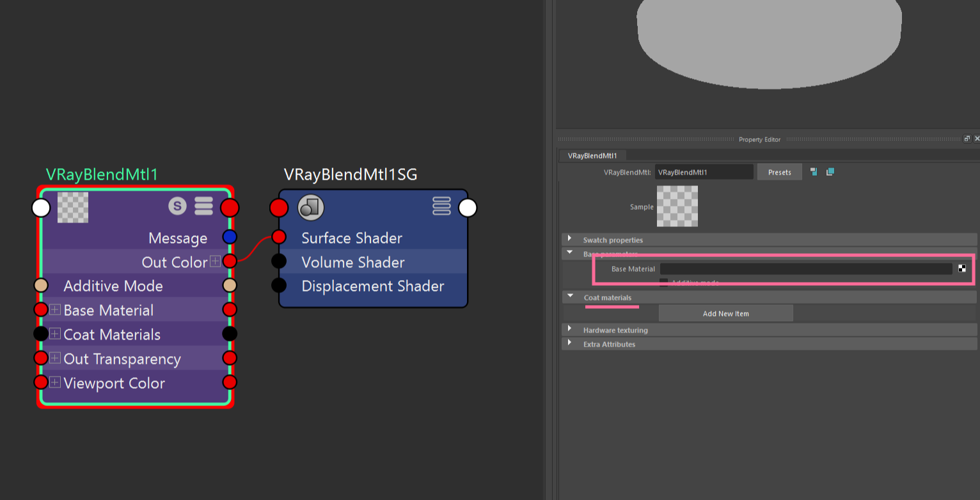This screenshot has width=980, height=500.
Task: Expand the Out Color plus box
Action: (x=215, y=262)
